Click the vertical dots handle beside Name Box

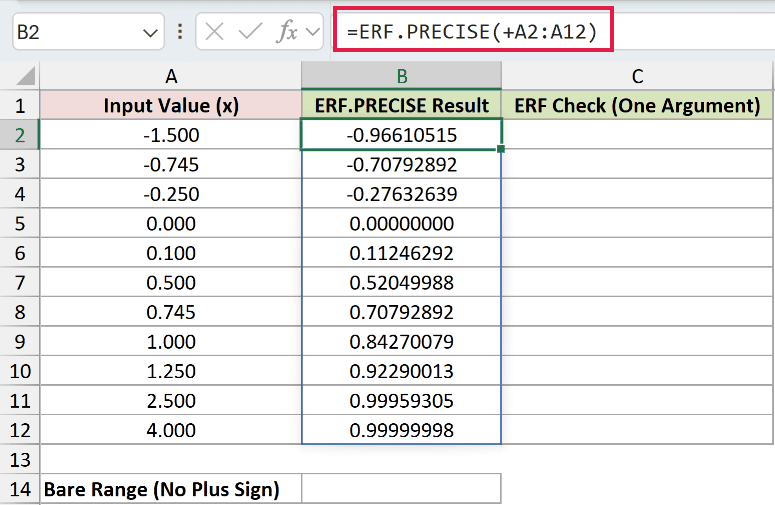tap(180, 32)
